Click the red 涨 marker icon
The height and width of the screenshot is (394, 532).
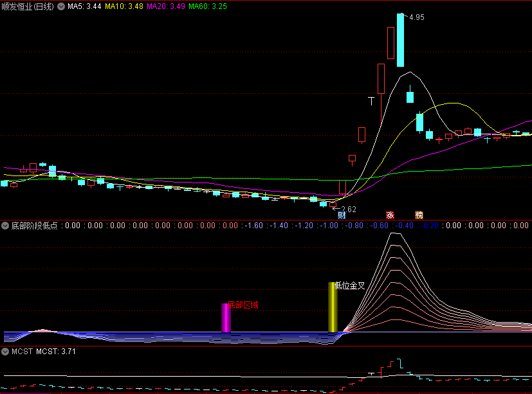click(x=390, y=215)
